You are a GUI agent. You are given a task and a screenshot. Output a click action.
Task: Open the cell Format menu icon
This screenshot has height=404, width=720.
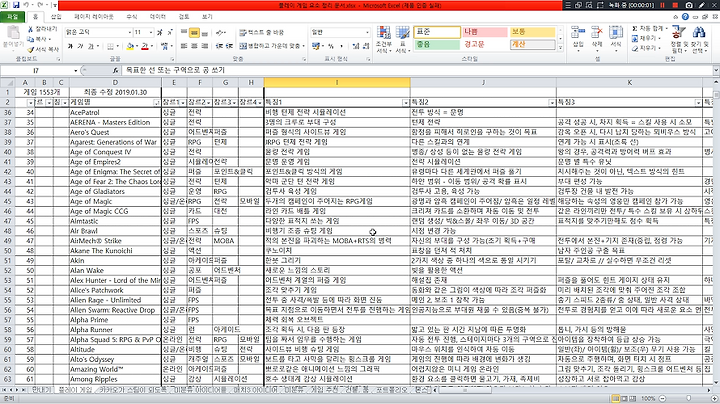pos(616,34)
